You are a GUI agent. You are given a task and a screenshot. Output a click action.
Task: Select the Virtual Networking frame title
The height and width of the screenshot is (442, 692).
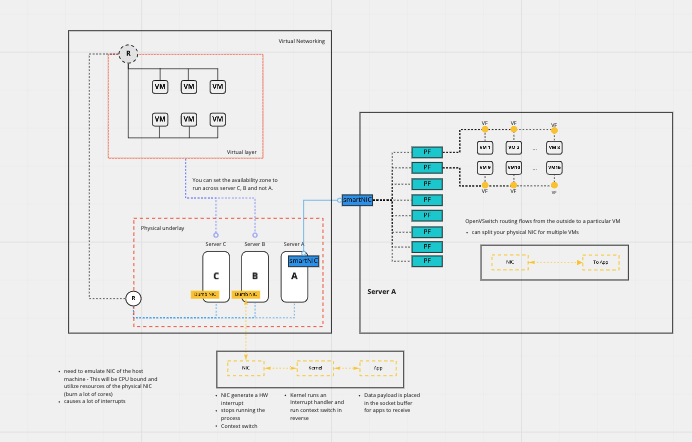tap(301, 41)
